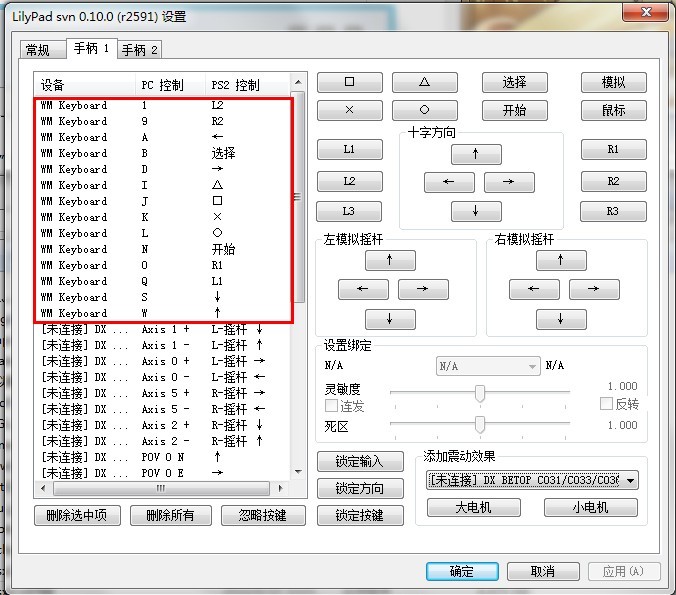Select the Axis 5 - binding row
The image size is (676, 595).
tap(163, 409)
